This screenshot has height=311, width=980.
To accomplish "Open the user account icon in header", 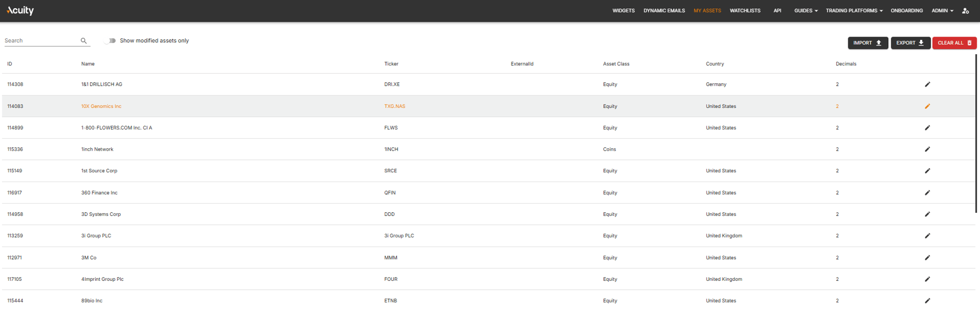I will [x=965, y=11].
